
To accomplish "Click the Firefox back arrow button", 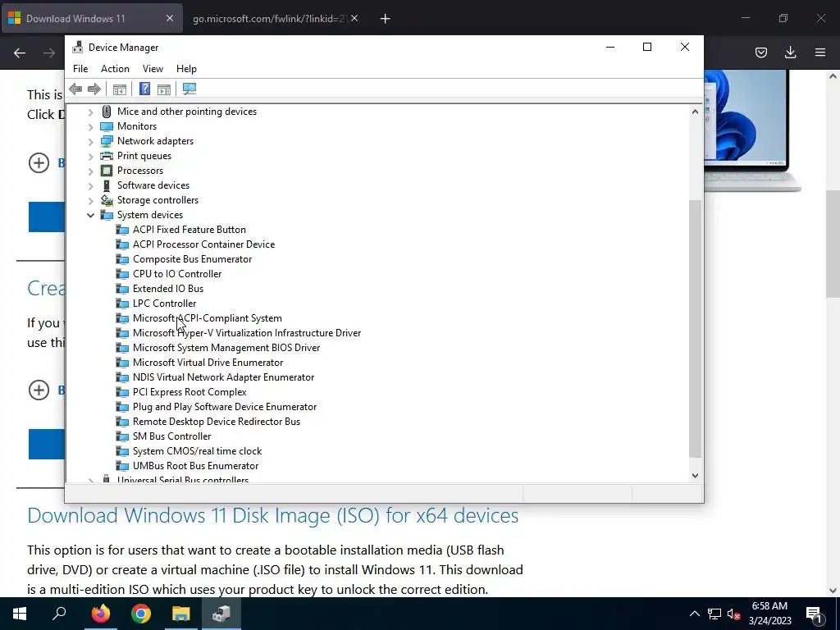I will click(20, 52).
